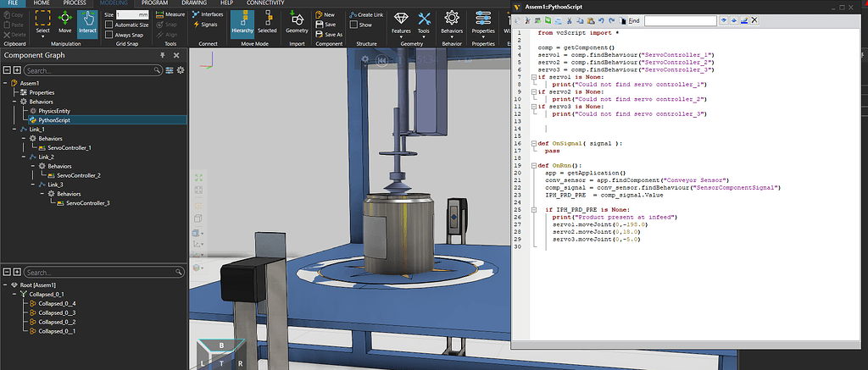
Task: Select the Move manipulation tool
Action: [64, 22]
